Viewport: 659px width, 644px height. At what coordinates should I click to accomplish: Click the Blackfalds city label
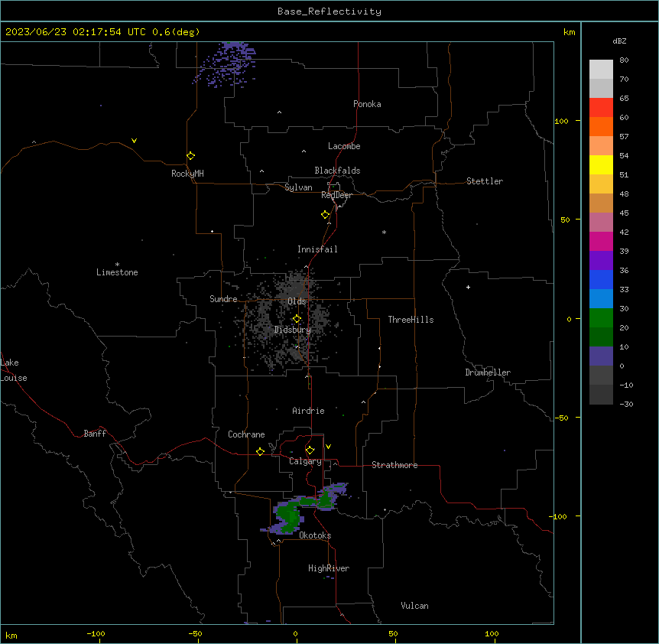tap(337, 171)
